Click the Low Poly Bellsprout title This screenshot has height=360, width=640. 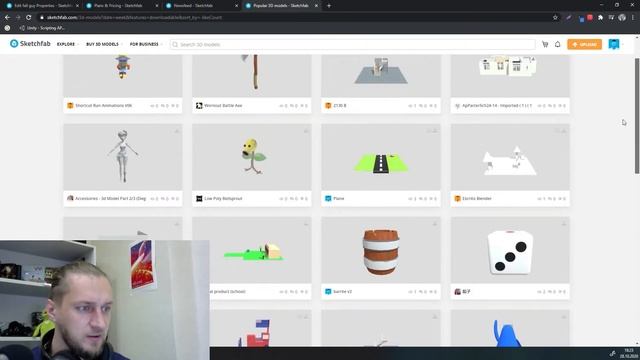[x=223, y=198]
